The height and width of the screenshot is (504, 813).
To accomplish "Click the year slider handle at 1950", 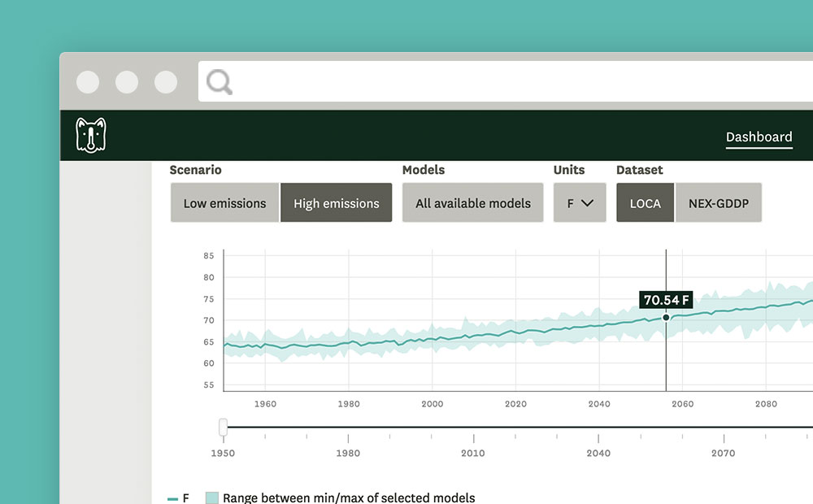I will 223,427.
